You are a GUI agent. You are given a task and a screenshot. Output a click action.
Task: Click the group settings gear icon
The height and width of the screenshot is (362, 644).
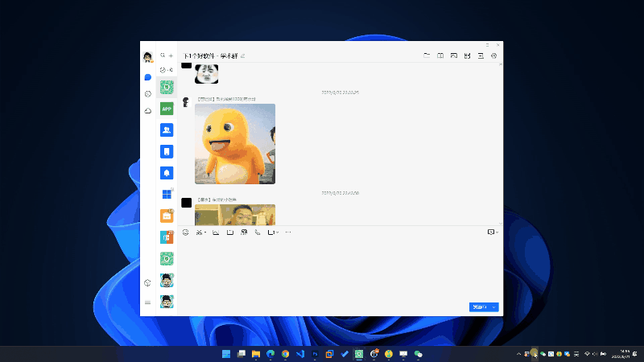494,56
